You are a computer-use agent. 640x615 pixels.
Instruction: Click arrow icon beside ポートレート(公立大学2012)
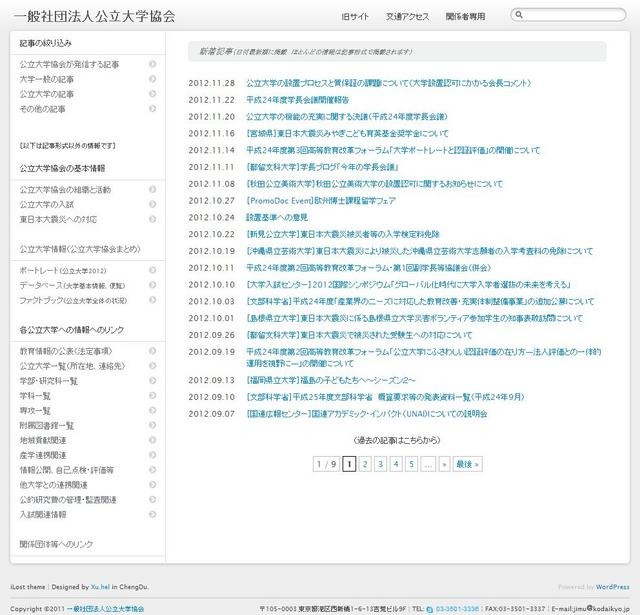click(152, 270)
